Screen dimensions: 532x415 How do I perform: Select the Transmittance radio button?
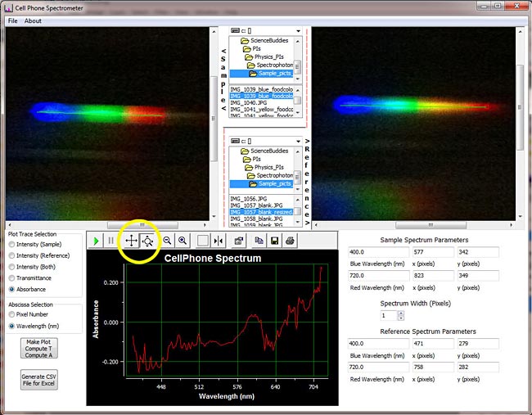[x=11, y=278]
